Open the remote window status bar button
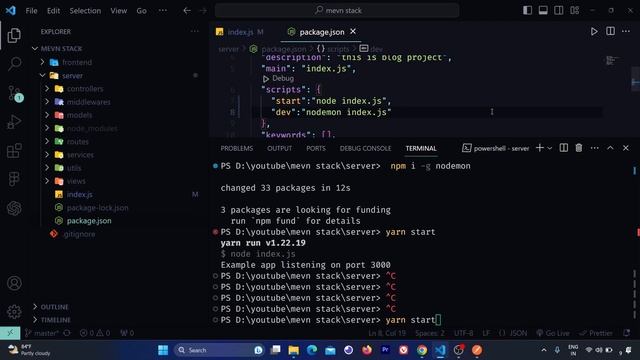The image size is (640, 360). [x=10, y=333]
